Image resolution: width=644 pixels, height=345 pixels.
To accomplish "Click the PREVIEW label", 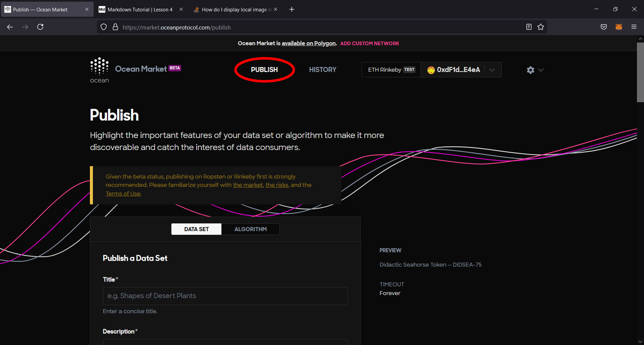I will coord(390,250).
